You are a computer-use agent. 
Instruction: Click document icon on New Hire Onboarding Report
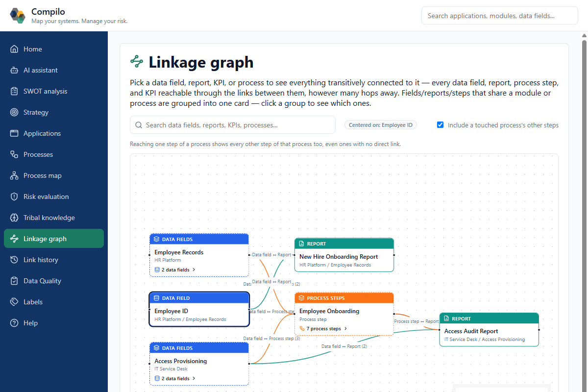[302, 244]
